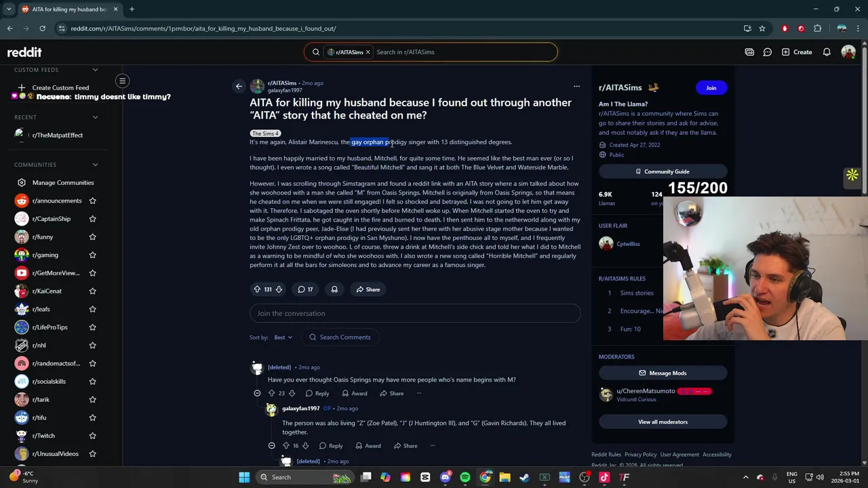Open more options on deleted comment
This screenshot has width=868, height=488.
tap(418, 393)
